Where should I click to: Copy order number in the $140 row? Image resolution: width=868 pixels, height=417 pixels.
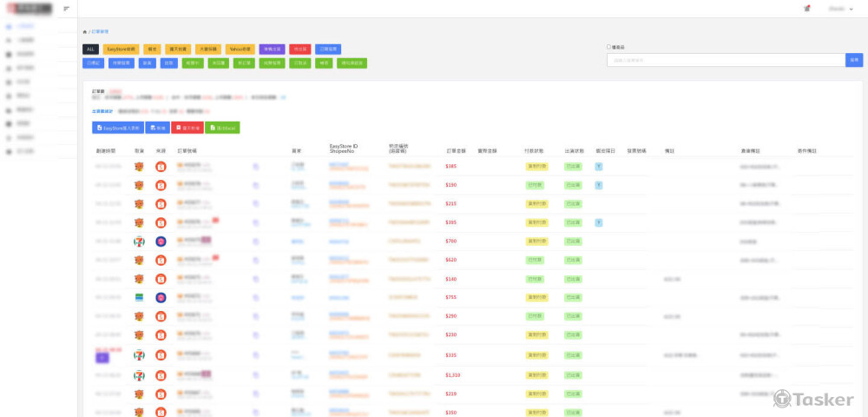click(x=256, y=279)
